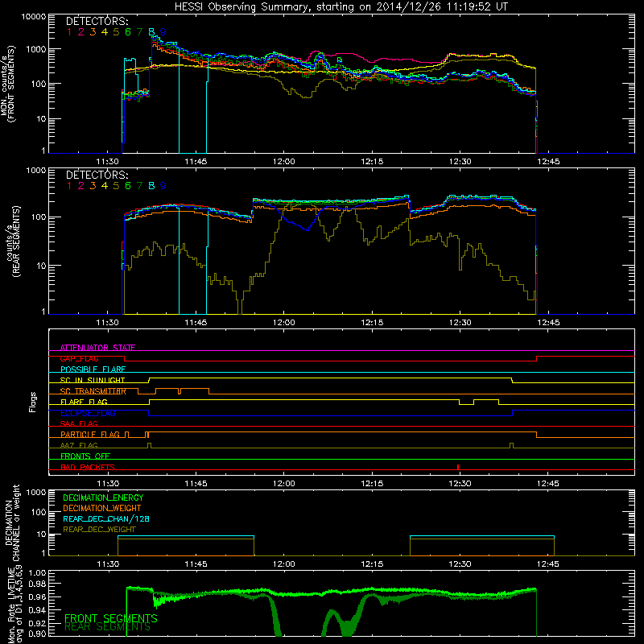Click the REAR_DEC_CHAN/128 legend entry
644x644 pixels.
[x=106, y=518]
